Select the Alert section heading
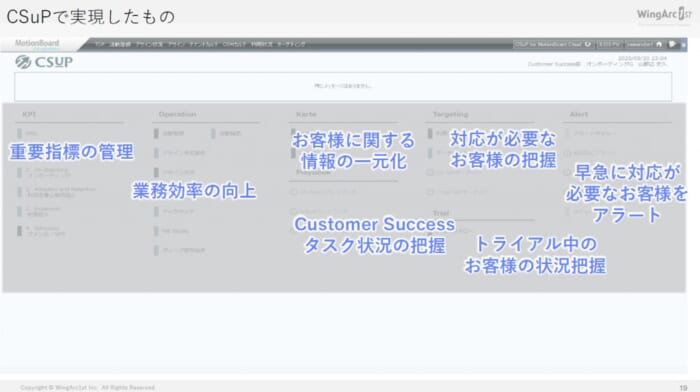Screen dimensions: 700x392 579,114
